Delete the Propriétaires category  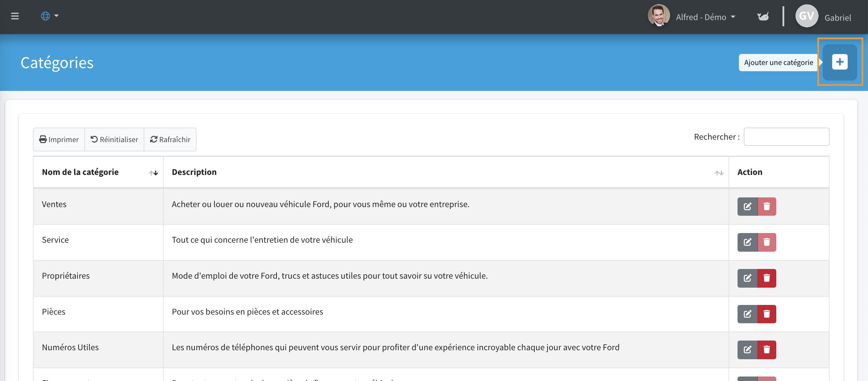[767, 278]
